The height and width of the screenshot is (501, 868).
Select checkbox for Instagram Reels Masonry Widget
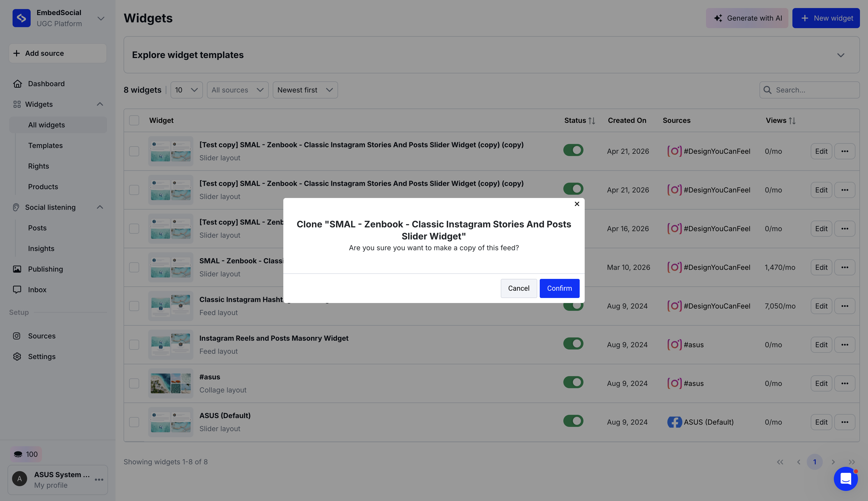tap(134, 345)
